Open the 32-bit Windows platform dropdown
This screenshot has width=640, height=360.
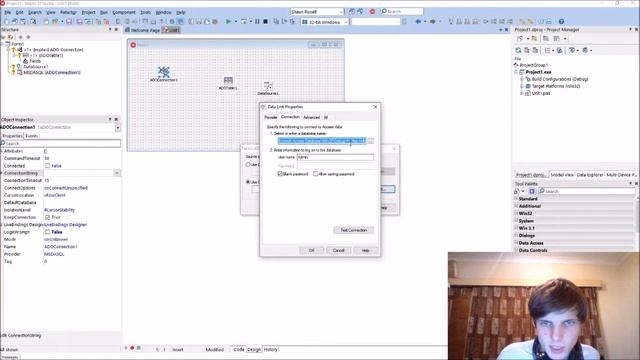[346, 22]
